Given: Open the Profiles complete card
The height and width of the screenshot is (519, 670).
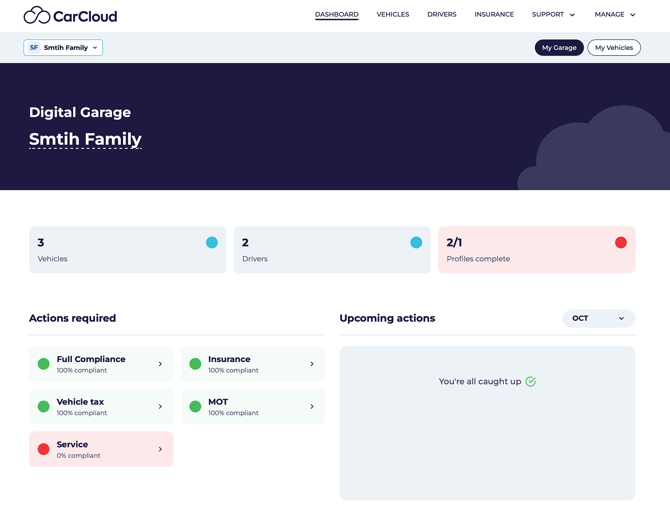Looking at the screenshot, I should (537, 249).
